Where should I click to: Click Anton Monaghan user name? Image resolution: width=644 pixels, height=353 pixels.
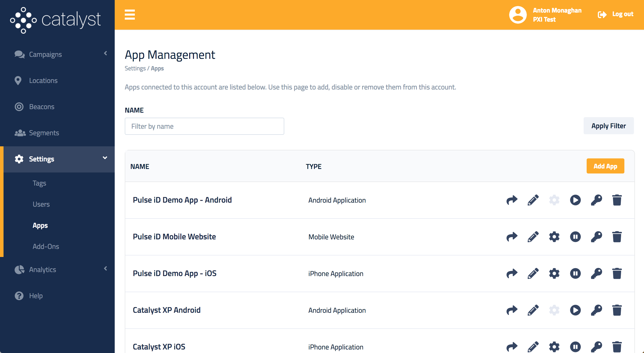557,10
